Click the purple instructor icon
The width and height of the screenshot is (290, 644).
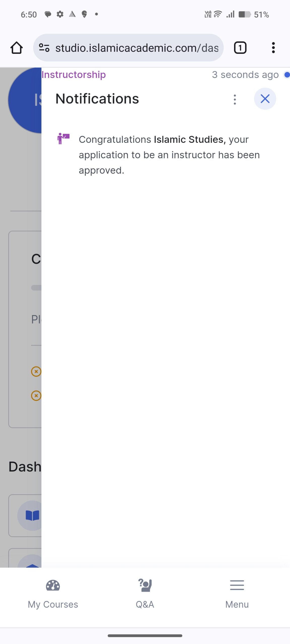[x=63, y=139]
